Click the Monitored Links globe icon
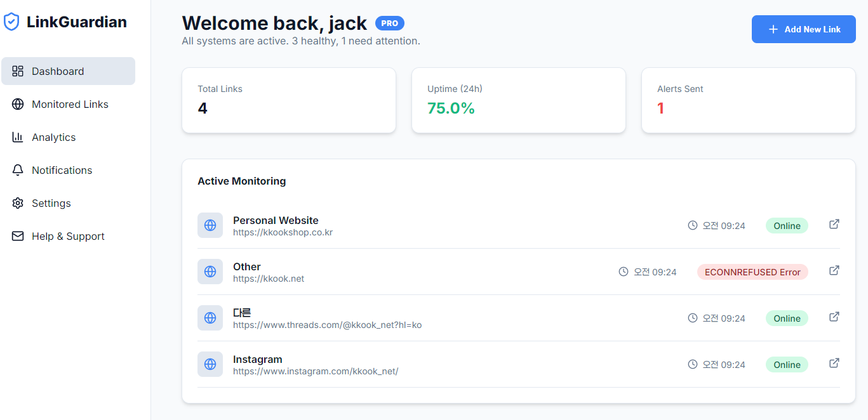868x420 pixels. click(x=17, y=104)
